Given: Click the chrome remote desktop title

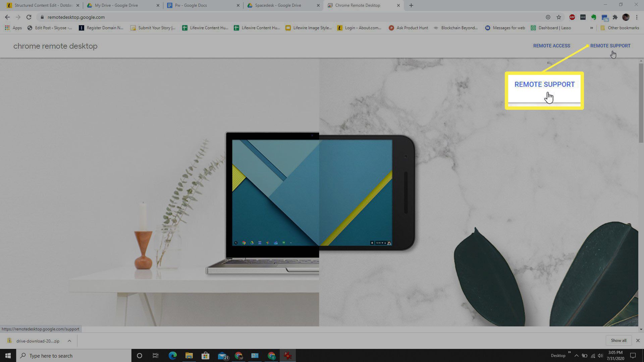Looking at the screenshot, I should point(55,46).
